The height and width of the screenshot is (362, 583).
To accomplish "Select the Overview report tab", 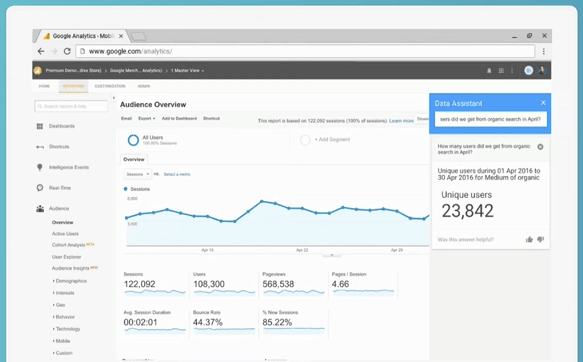I will point(134,159).
